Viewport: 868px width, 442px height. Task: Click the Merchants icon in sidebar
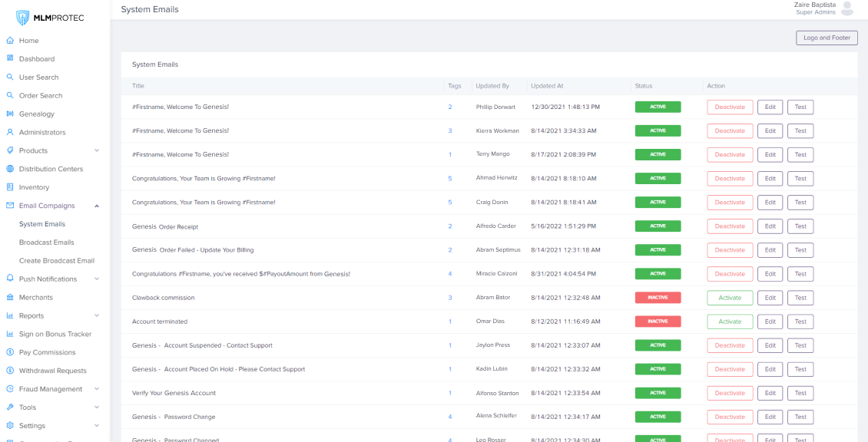click(10, 297)
